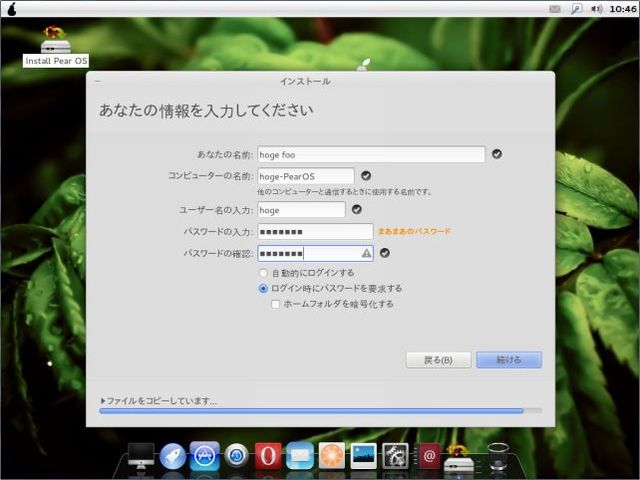Image resolution: width=640 pixels, height=480 pixels.
Task: Open the system settings gear in dock
Action: pyautogui.click(x=395, y=456)
